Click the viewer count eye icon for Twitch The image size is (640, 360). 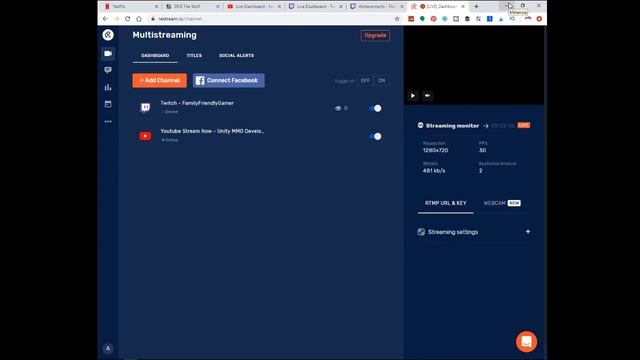(338, 108)
